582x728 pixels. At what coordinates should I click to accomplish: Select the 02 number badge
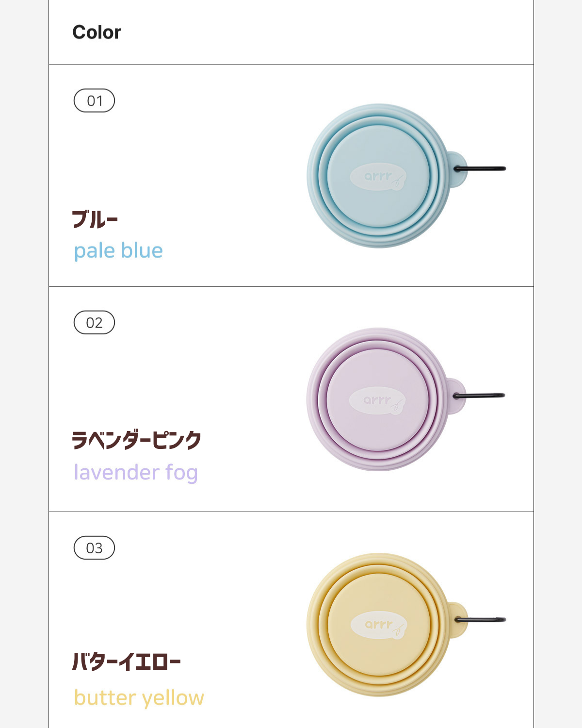pyautogui.click(x=94, y=322)
